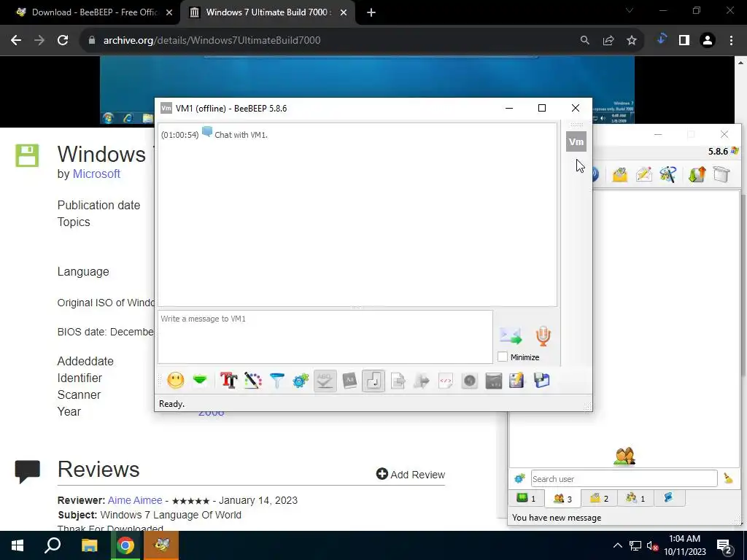Screen dimensions: 747x560
Task: Click the grey round disc icon in toolbar
Action: (470, 381)
